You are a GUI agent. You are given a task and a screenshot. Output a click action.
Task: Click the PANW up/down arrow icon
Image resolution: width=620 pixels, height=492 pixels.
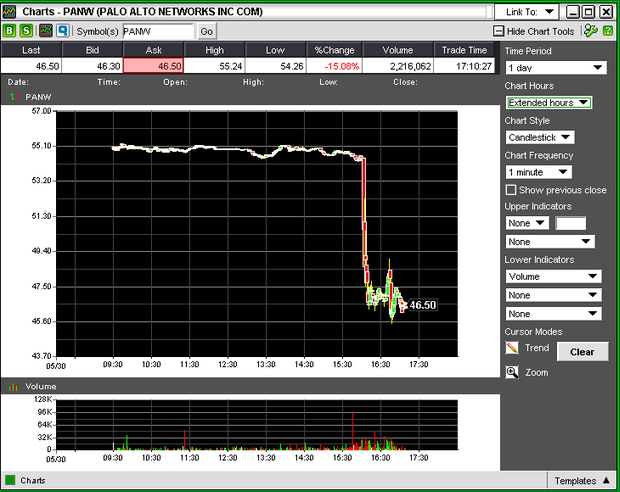coord(14,97)
